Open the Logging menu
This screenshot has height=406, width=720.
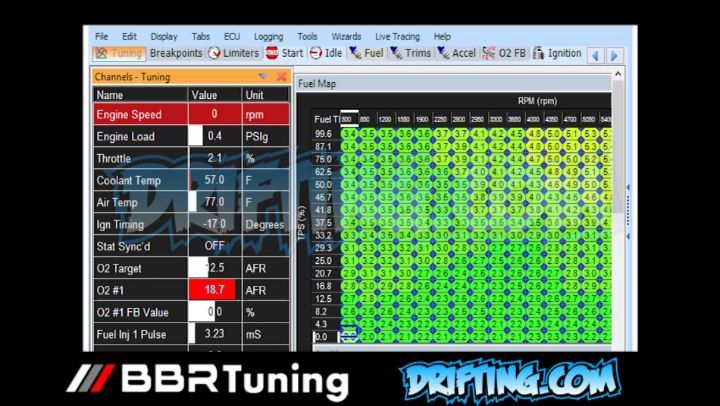pos(268,36)
